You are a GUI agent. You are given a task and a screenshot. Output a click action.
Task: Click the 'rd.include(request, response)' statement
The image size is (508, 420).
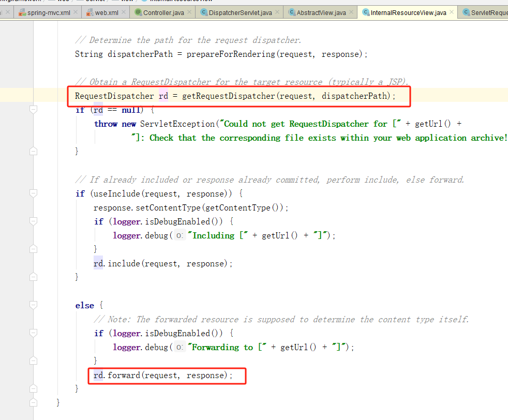[163, 264]
